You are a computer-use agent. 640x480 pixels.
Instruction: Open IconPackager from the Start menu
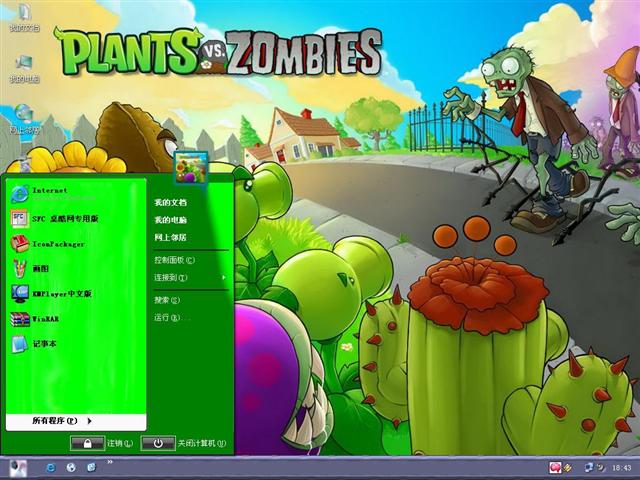point(76,244)
